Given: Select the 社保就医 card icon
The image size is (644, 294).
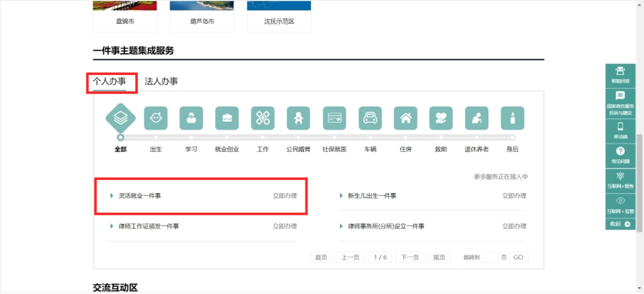Looking at the screenshot, I should click(334, 118).
